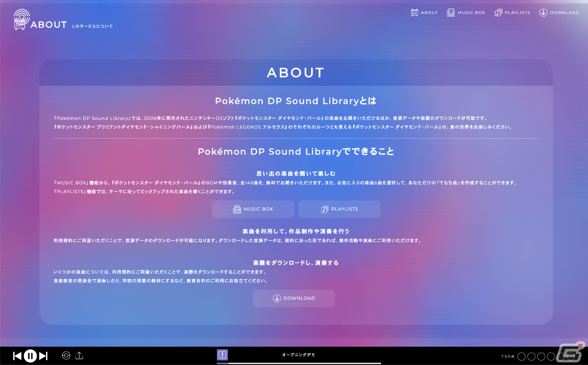588x365 pixels.
Task: Select the fourth てもち曲 slot circle
Action: (x=551, y=356)
